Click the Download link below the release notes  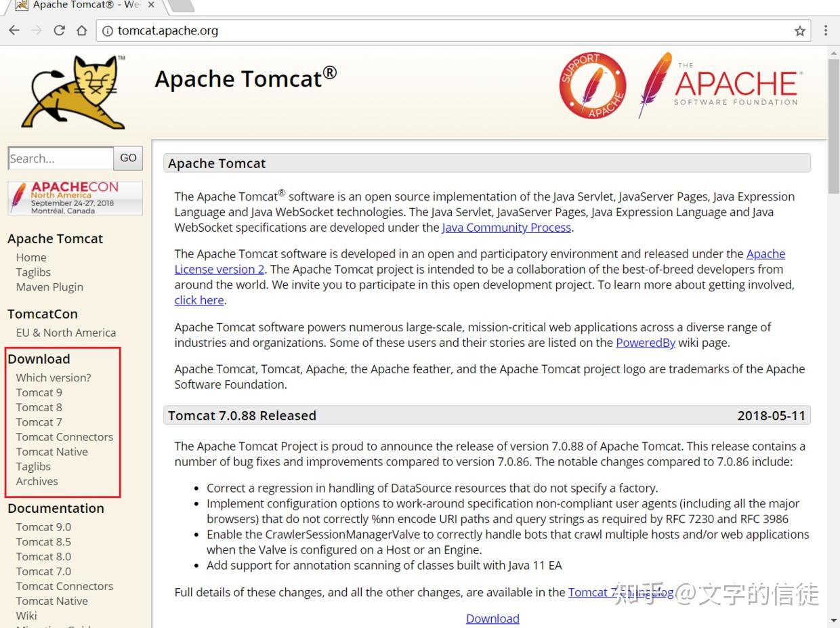[492, 618]
